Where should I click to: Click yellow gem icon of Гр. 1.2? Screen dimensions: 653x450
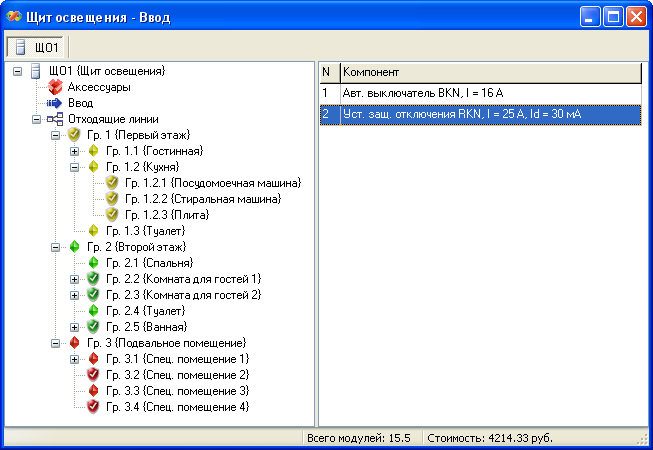93,167
